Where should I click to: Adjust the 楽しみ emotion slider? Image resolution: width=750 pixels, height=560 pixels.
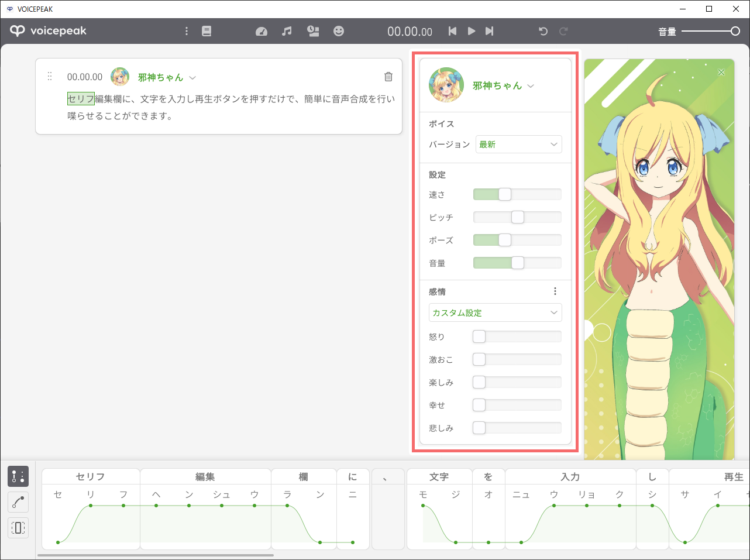(x=517, y=382)
